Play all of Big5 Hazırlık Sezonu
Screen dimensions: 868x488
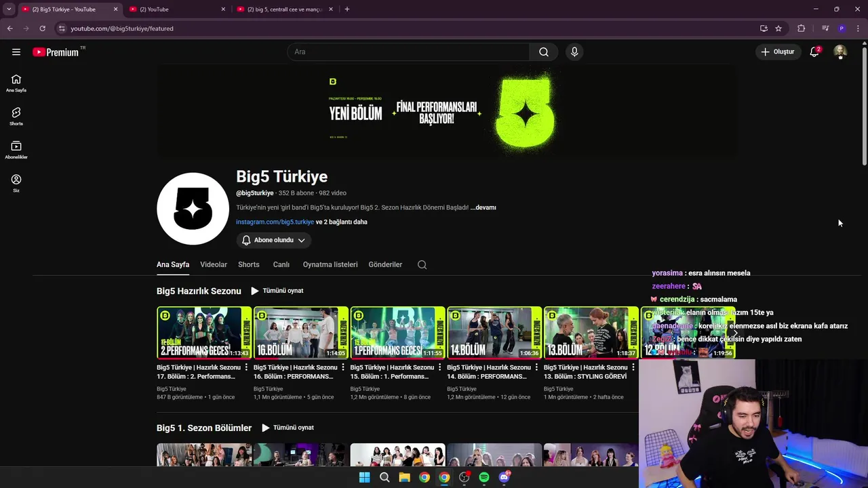(277, 291)
